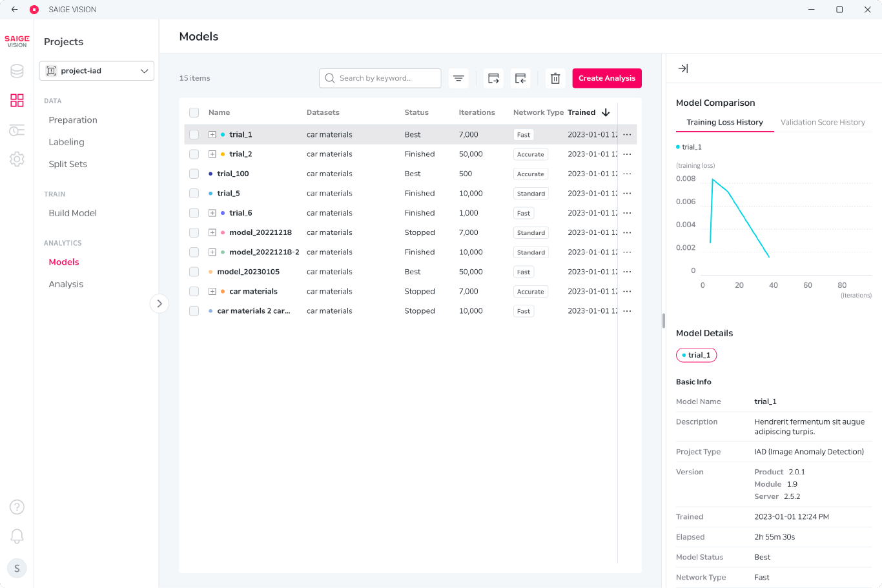Check the select-all header checkbox

pyautogui.click(x=194, y=112)
